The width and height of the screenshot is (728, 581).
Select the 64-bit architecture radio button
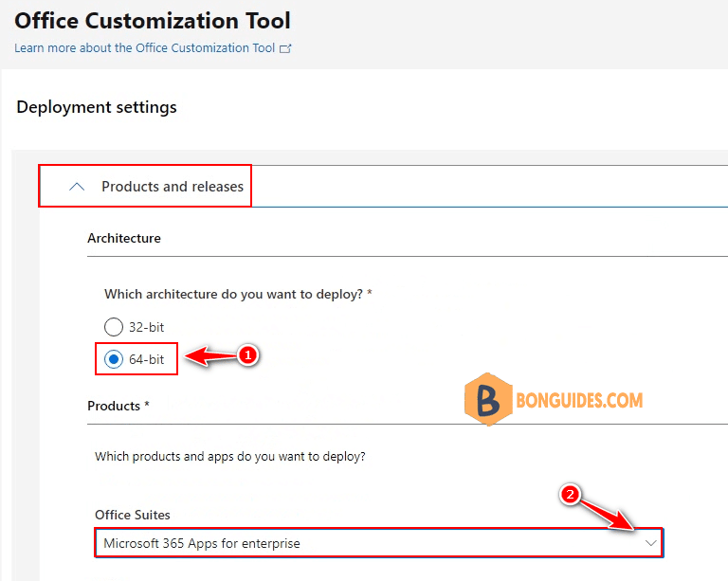point(114,359)
